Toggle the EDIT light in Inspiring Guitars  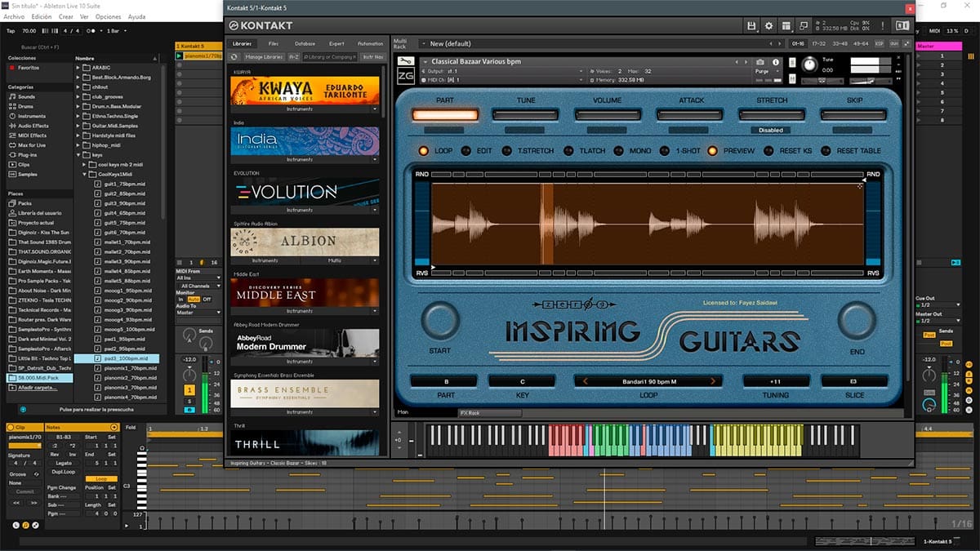tap(465, 151)
